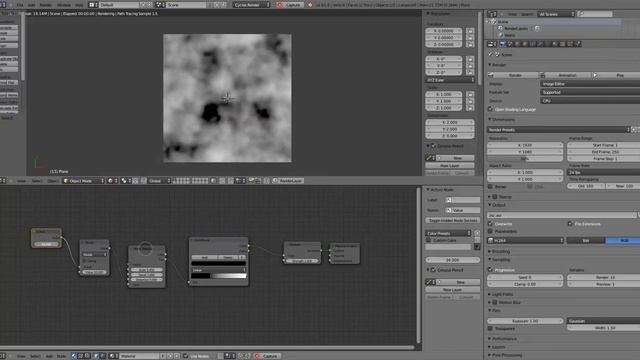640x360 pixels.
Task: Click Toggle Hidden Node Sockets button
Action: [453, 220]
